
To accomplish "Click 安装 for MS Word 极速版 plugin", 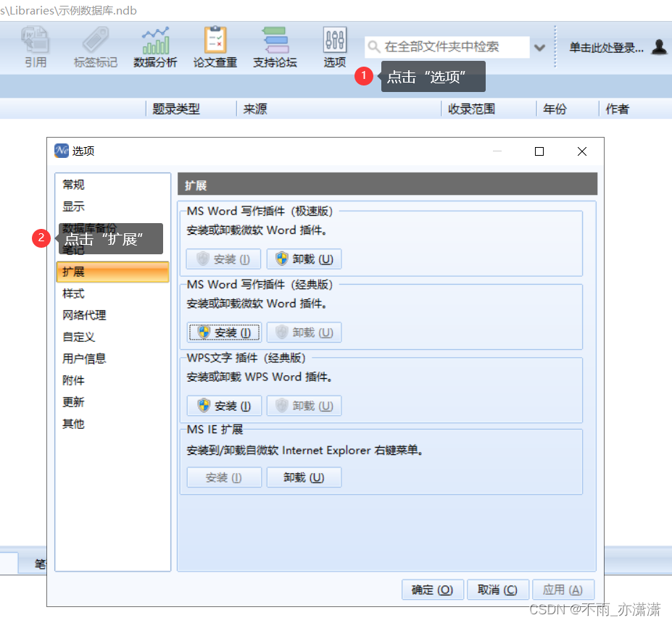I will [224, 259].
